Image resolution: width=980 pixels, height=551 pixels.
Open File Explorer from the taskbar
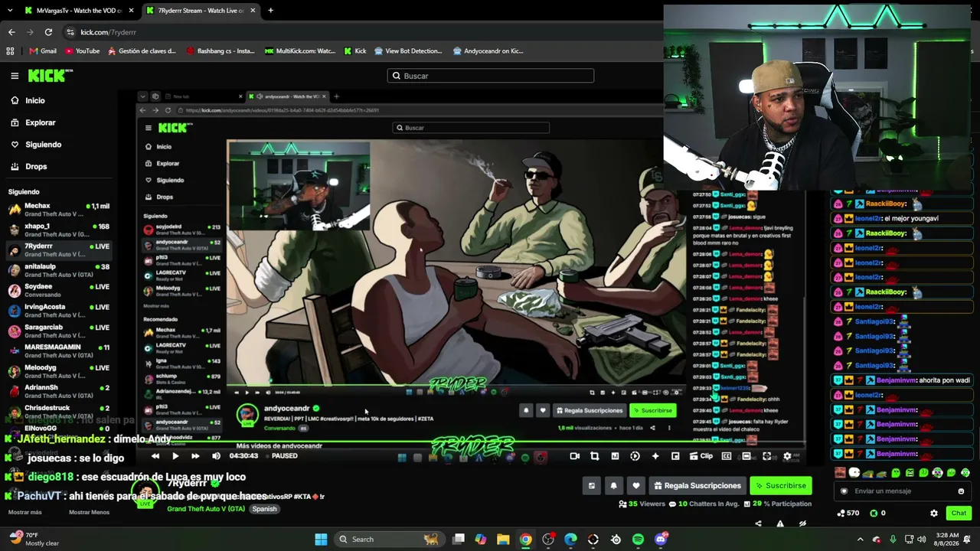click(x=503, y=540)
